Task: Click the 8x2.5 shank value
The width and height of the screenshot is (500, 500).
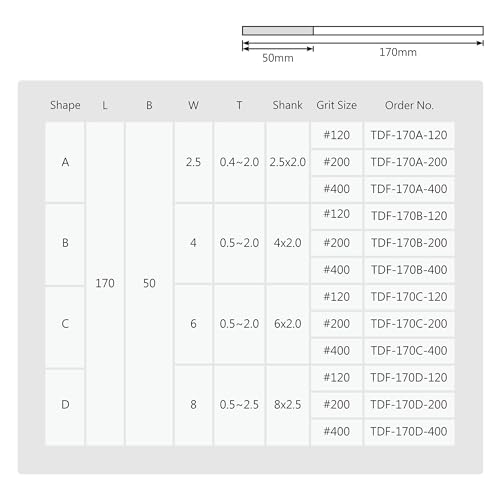Action: pyautogui.click(x=288, y=405)
